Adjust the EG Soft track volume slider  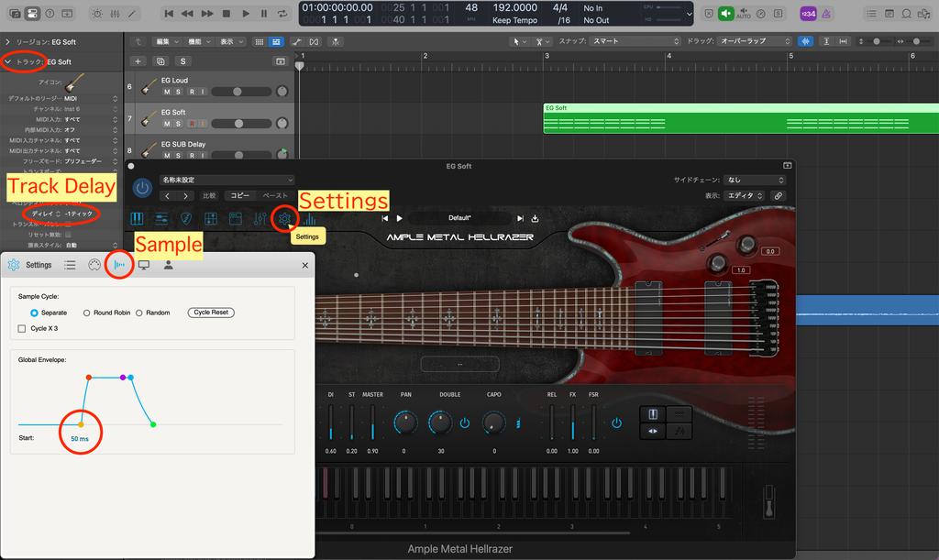coord(240,124)
